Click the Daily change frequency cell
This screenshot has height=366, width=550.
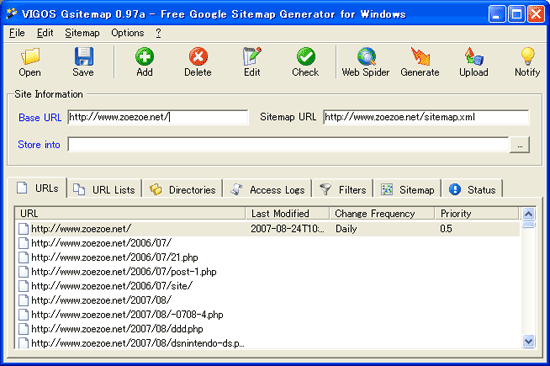click(346, 229)
